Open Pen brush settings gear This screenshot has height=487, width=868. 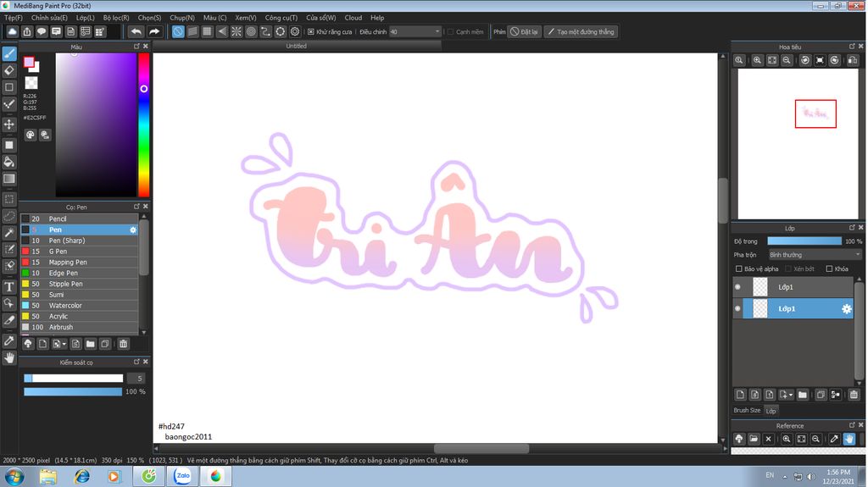tap(133, 230)
